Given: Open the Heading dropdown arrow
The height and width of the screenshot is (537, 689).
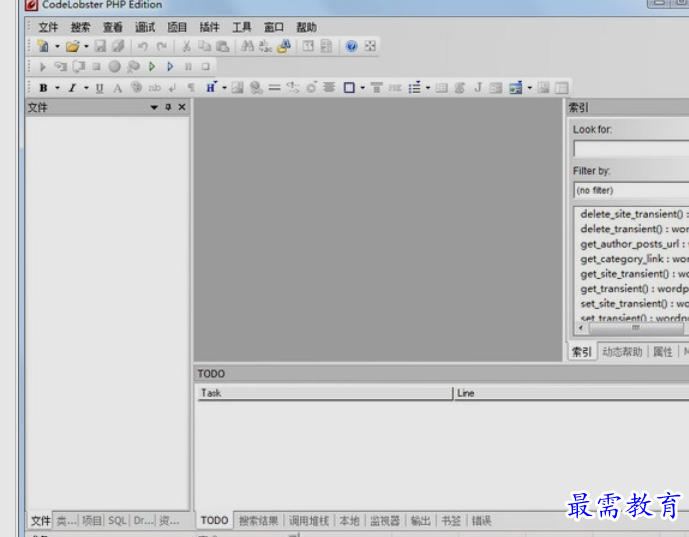Looking at the screenshot, I should [224, 88].
